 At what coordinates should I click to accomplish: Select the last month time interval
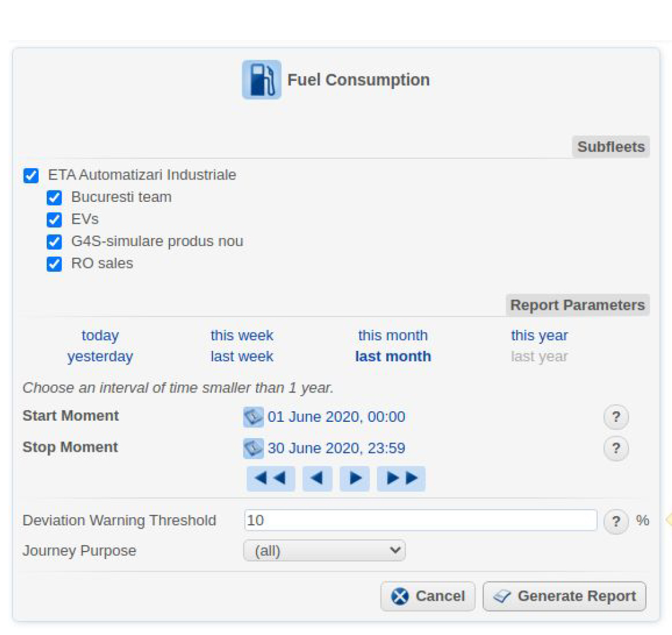pyautogui.click(x=392, y=356)
